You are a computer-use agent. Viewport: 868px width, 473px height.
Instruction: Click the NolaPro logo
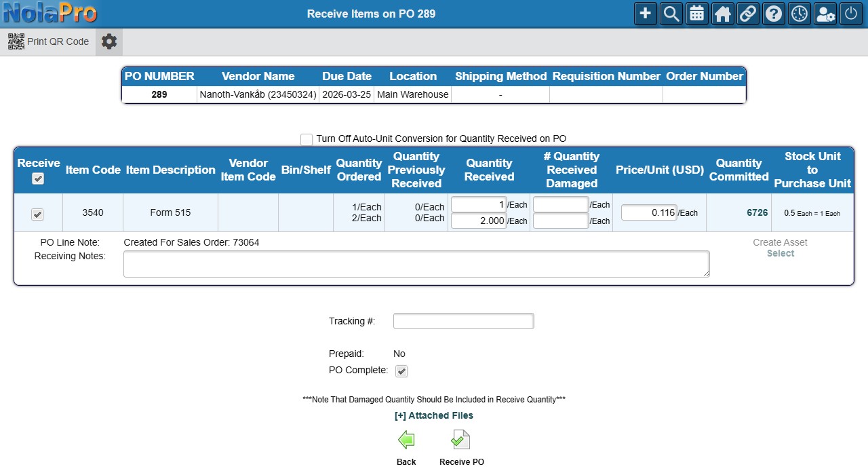click(50, 13)
